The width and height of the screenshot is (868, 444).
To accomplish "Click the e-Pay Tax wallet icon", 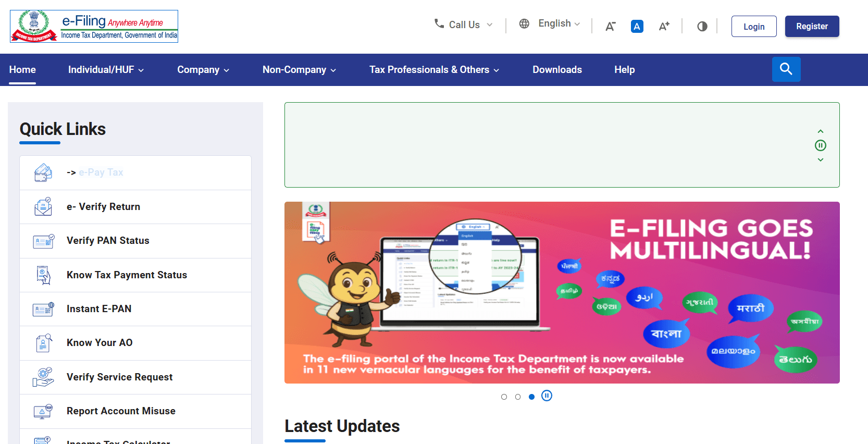I will pyautogui.click(x=43, y=172).
